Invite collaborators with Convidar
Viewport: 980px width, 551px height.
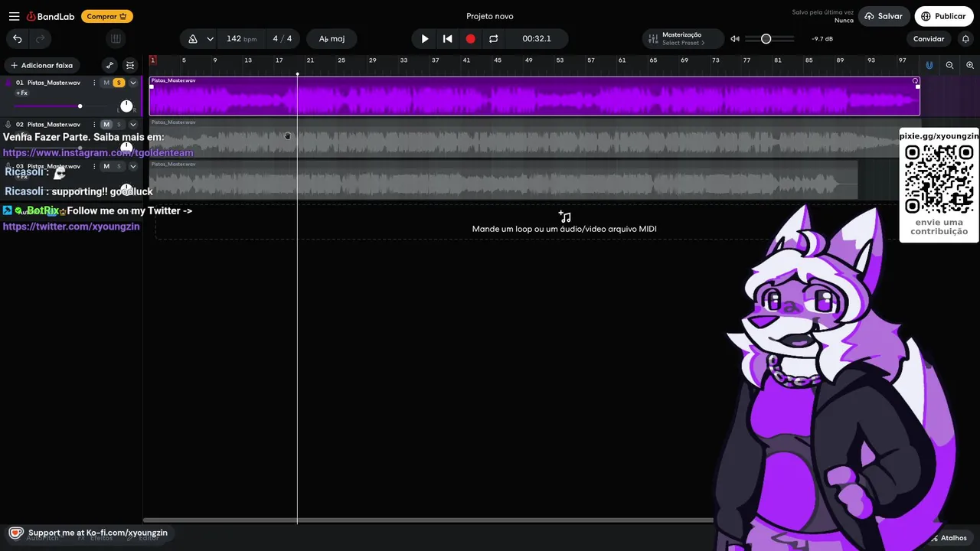(x=929, y=39)
